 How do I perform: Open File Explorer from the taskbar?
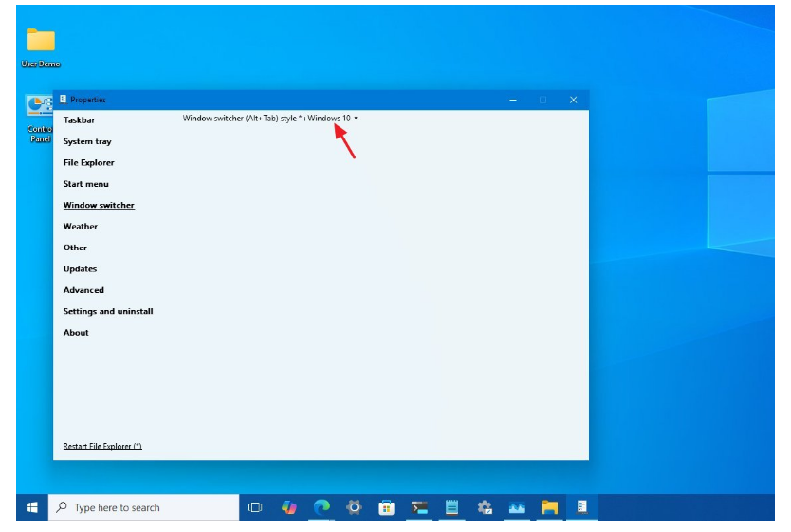[549, 507]
